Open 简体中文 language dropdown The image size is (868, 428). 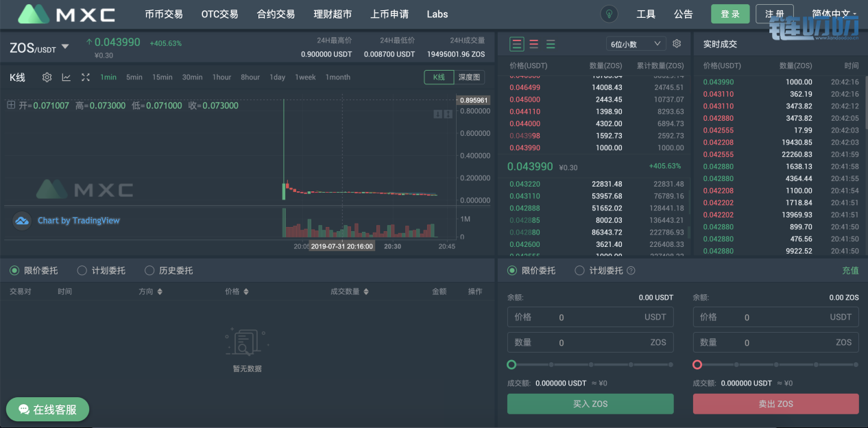click(834, 14)
